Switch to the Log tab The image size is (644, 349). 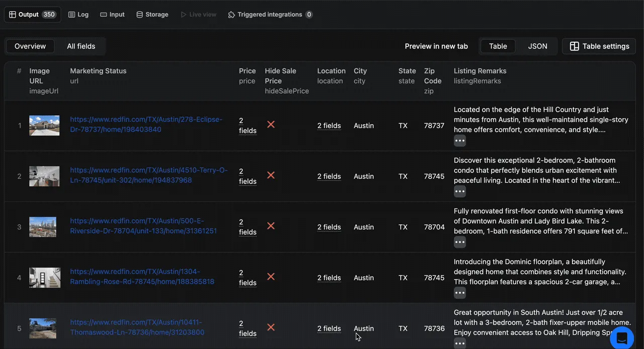pyautogui.click(x=78, y=15)
